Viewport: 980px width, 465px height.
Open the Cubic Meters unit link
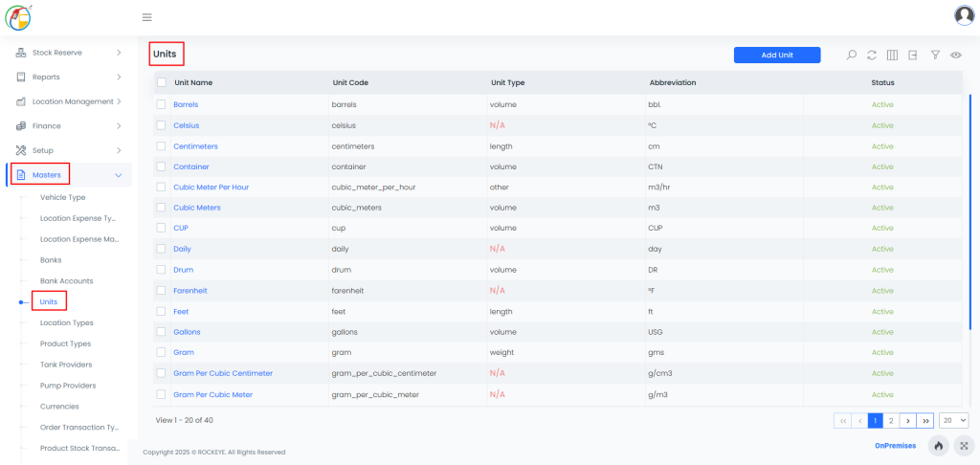[196, 208]
